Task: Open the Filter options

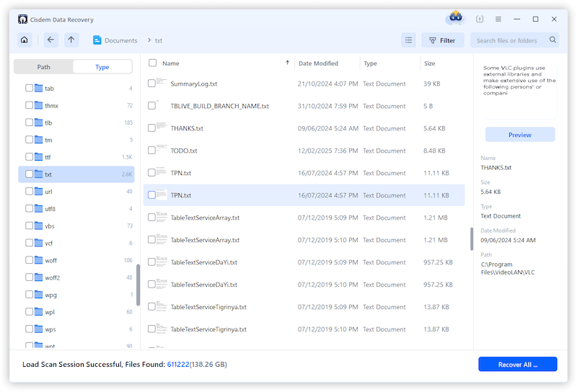Action: pos(443,40)
